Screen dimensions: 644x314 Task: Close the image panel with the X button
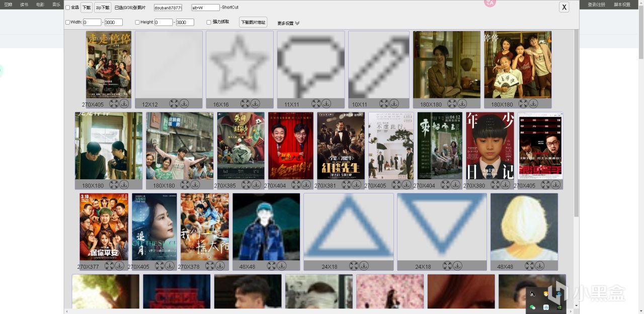[x=565, y=7]
